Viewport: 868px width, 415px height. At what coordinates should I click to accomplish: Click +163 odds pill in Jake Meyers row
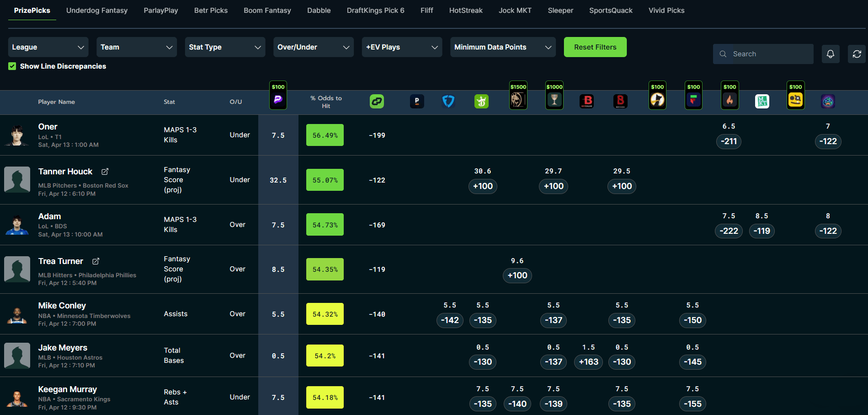pos(588,362)
